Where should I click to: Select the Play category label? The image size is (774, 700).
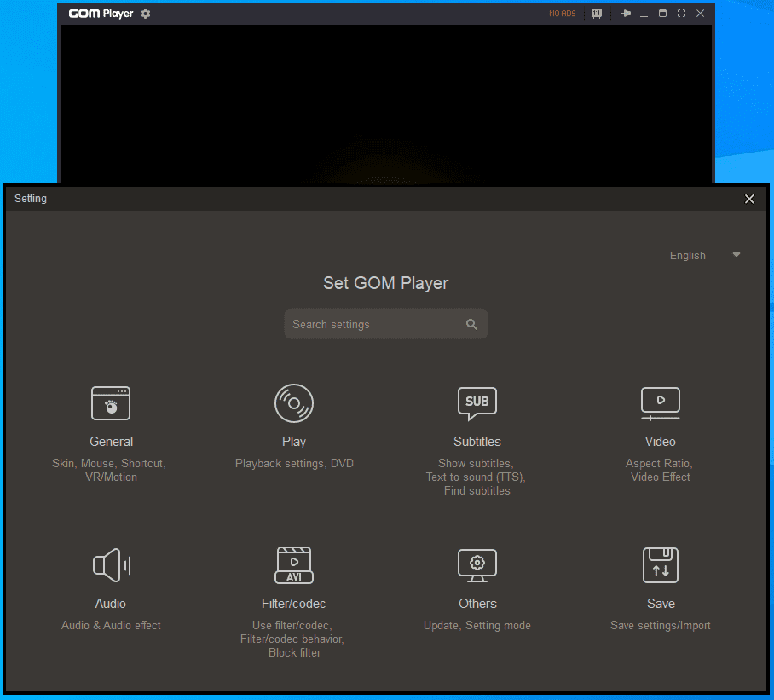point(294,442)
